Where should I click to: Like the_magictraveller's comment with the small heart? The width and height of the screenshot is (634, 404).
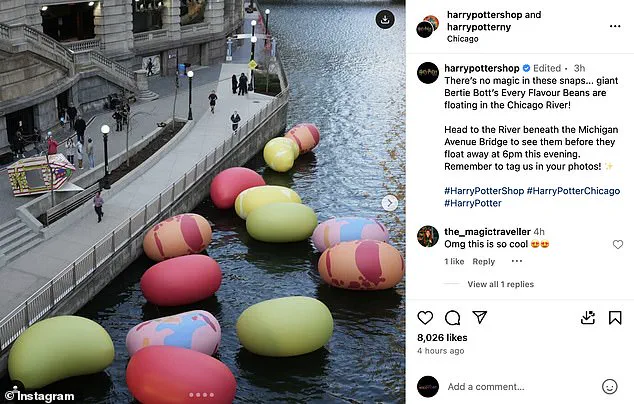coord(617,244)
